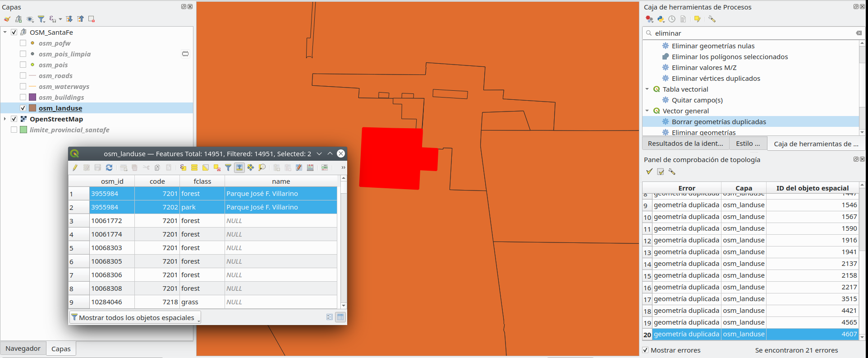Open Mostrar todos los objetos espaciales dropdown
868x358 pixels.
135,317
